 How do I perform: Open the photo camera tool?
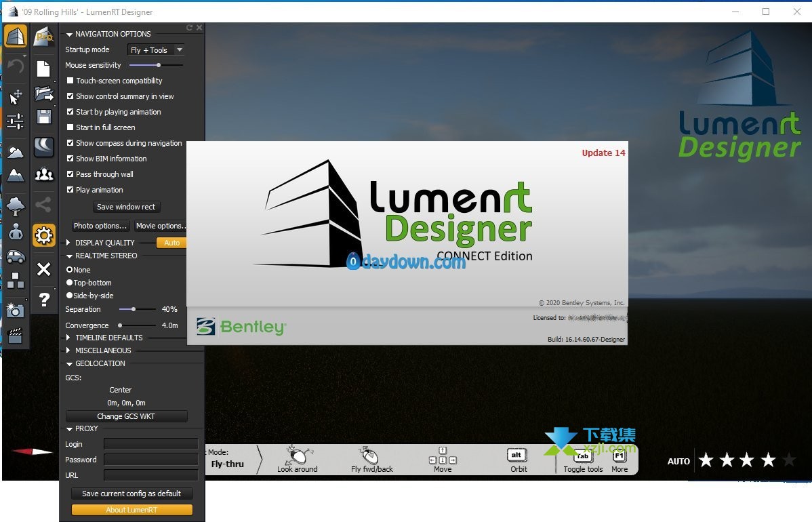(16, 310)
